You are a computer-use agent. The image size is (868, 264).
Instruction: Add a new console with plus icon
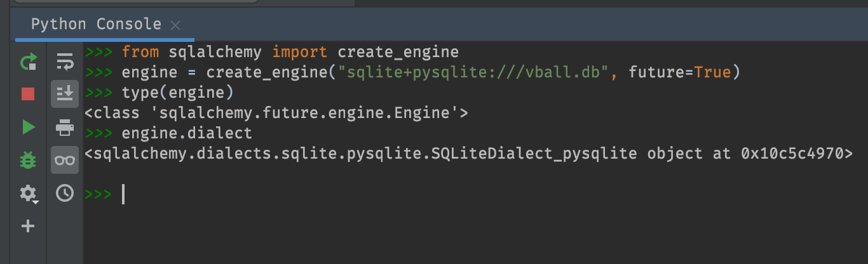point(28,226)
